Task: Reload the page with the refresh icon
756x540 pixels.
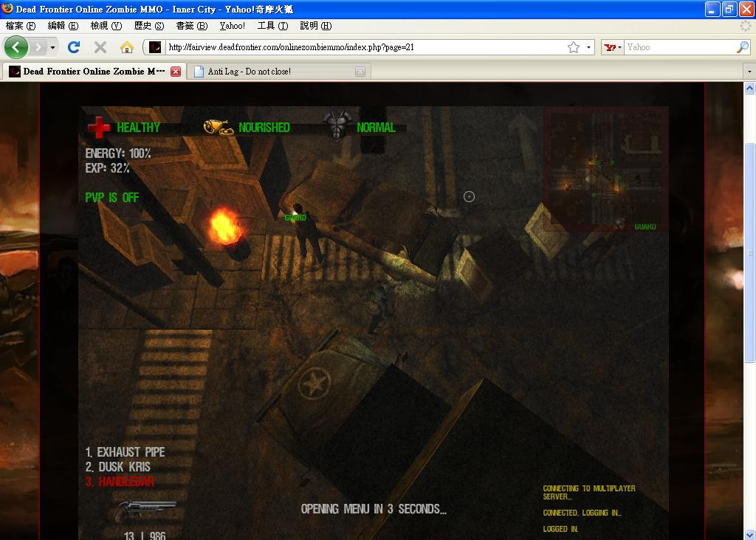Action: pyautogui.click(x=74, y=47)
